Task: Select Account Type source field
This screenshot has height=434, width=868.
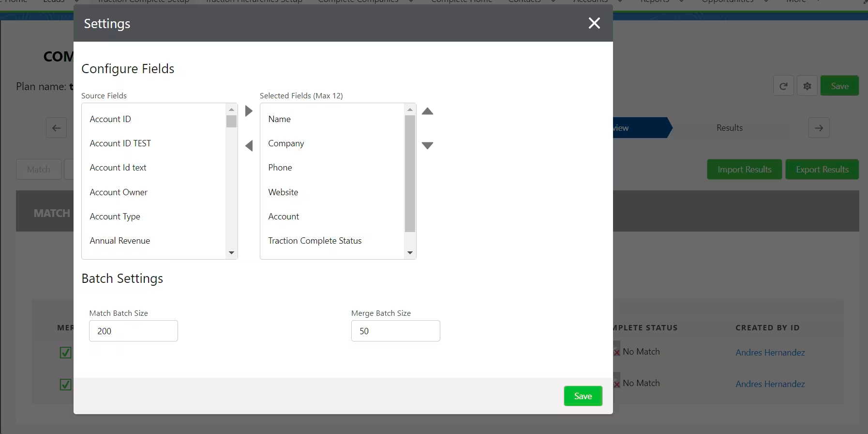Action: click(x=154, y=217)
